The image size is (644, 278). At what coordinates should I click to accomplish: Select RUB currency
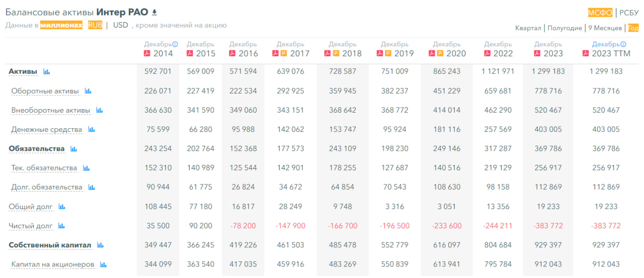coord(95,25)
